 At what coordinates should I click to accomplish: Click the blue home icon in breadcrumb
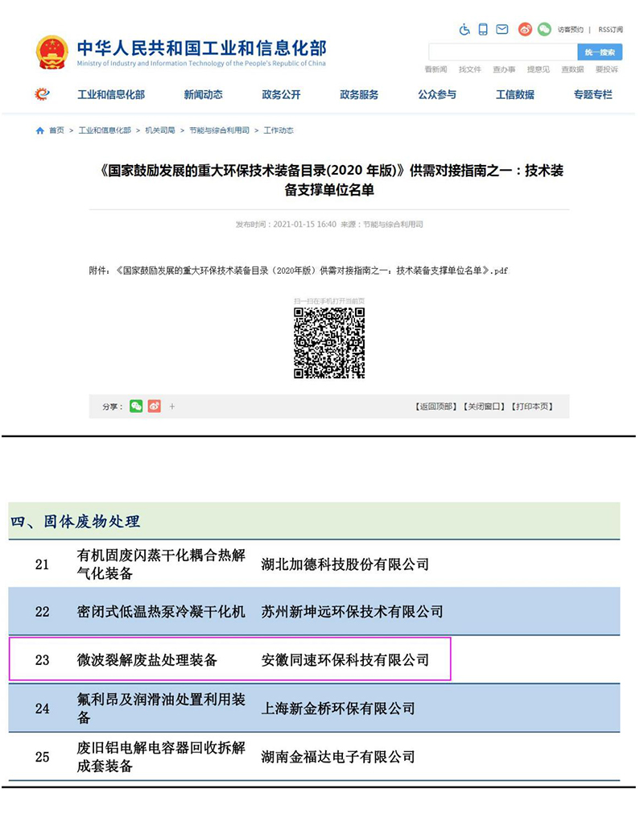pos(39,130)
